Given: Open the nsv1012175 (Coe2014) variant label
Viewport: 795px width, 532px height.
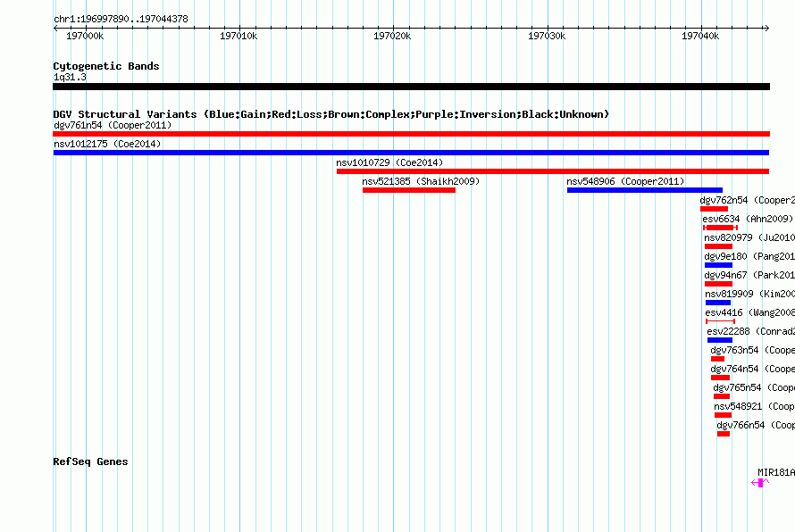Looking at the screenshot, I should coord(107,144).
